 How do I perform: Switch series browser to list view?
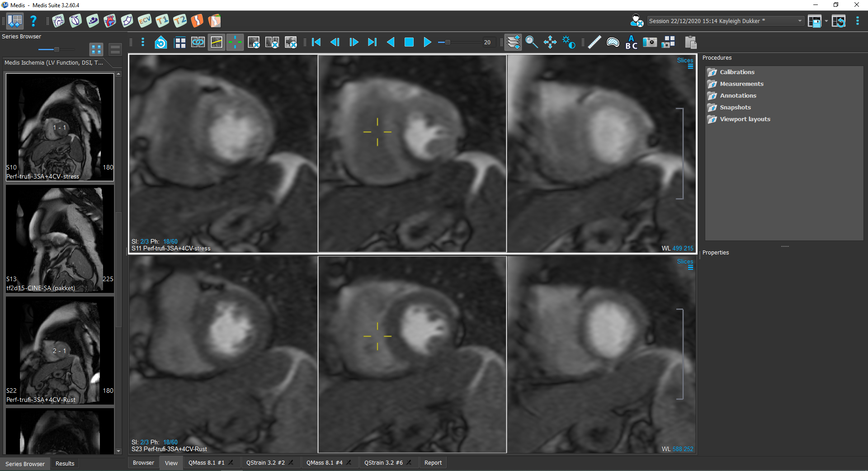[115, 49]
